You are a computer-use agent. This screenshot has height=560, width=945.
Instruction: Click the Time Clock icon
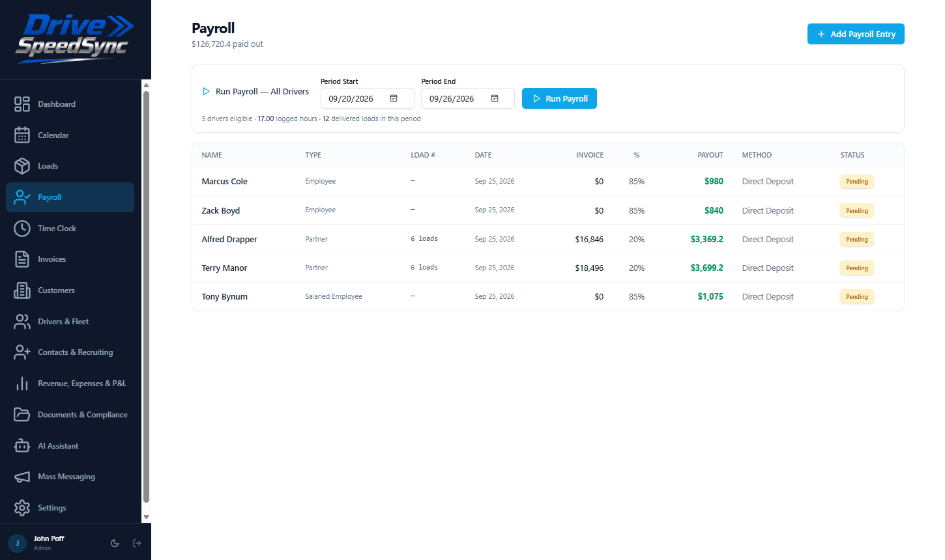click(x=22, y=229)
